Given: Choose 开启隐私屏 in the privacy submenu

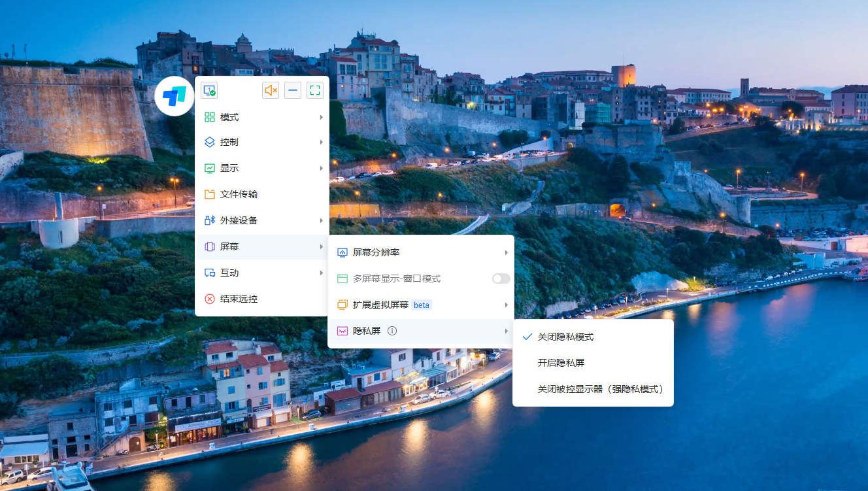Looking at the screenshot, I should click(593, 363).
